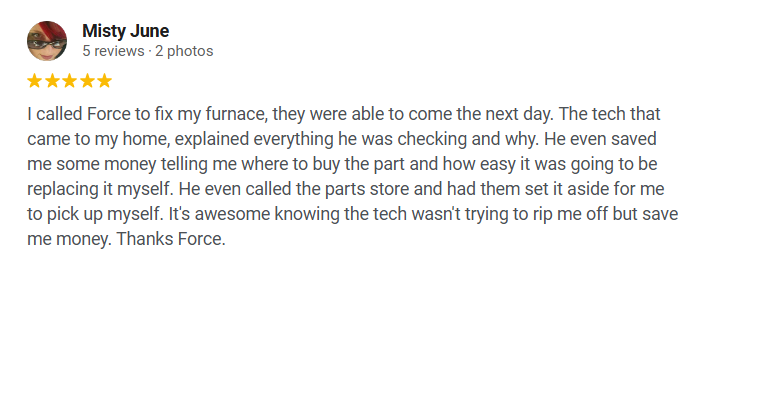
Task: Click the line starting "to pick up myself"
Action: click(x=353, y=214)
